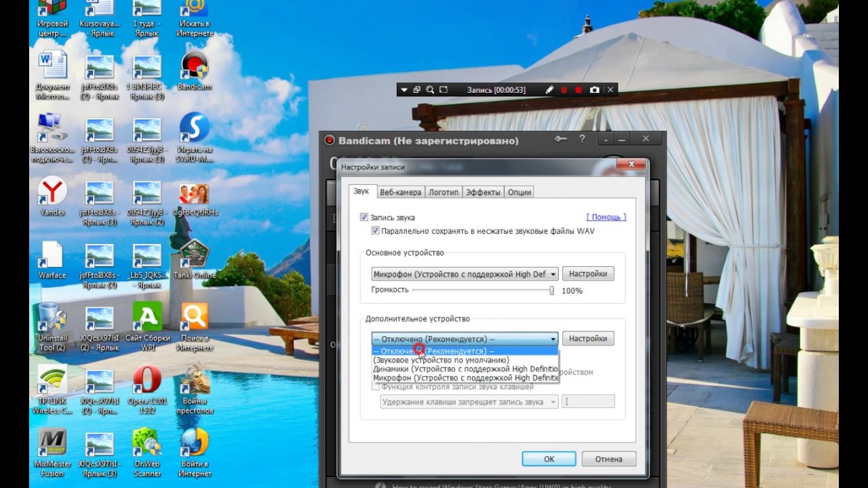
Task: Select the MixMeister Fusion desktop icon
Action: pos(52,453)
